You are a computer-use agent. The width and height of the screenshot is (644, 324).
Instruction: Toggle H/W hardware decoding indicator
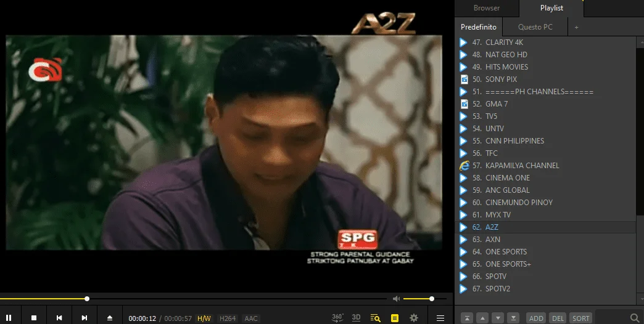tap(204, 318)
